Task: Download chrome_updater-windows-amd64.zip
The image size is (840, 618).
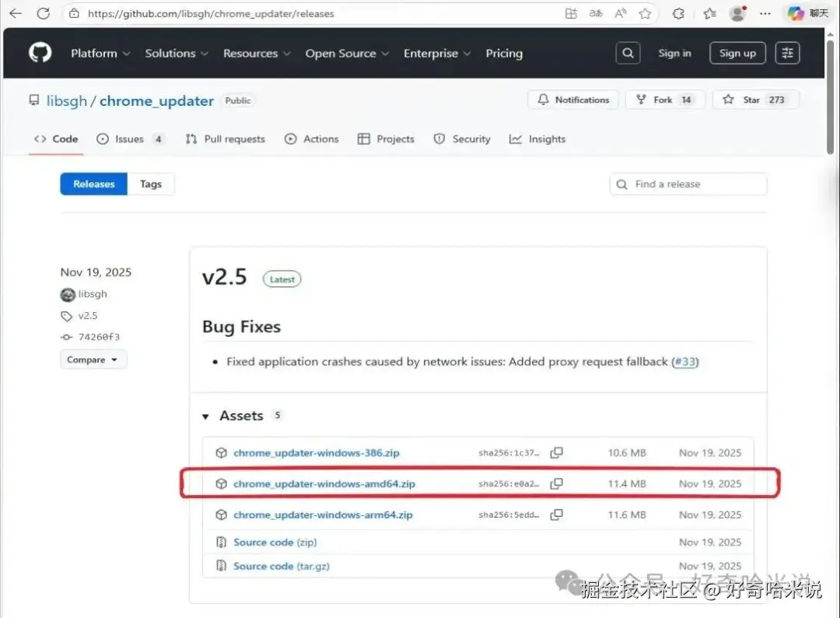Action: click(324, 484)
